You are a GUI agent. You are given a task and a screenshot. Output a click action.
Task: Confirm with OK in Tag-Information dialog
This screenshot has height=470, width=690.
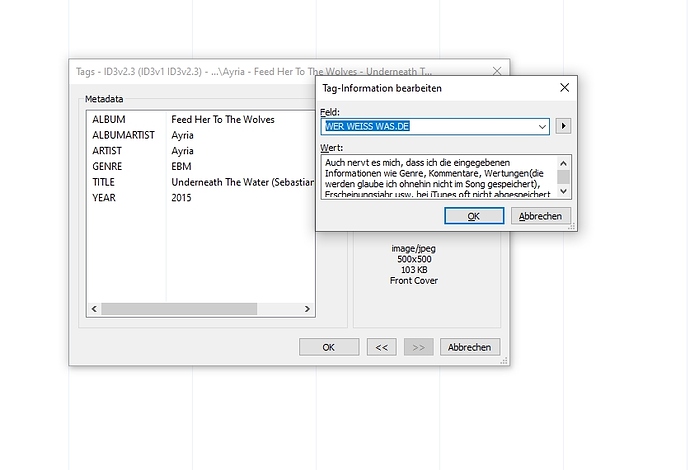tap(474, 216)
